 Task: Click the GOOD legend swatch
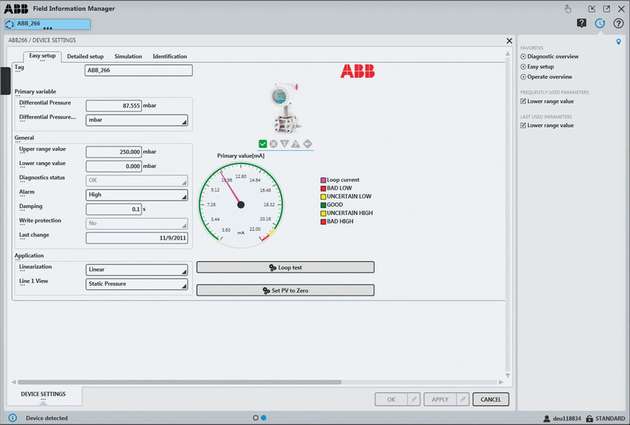point(323,205)
